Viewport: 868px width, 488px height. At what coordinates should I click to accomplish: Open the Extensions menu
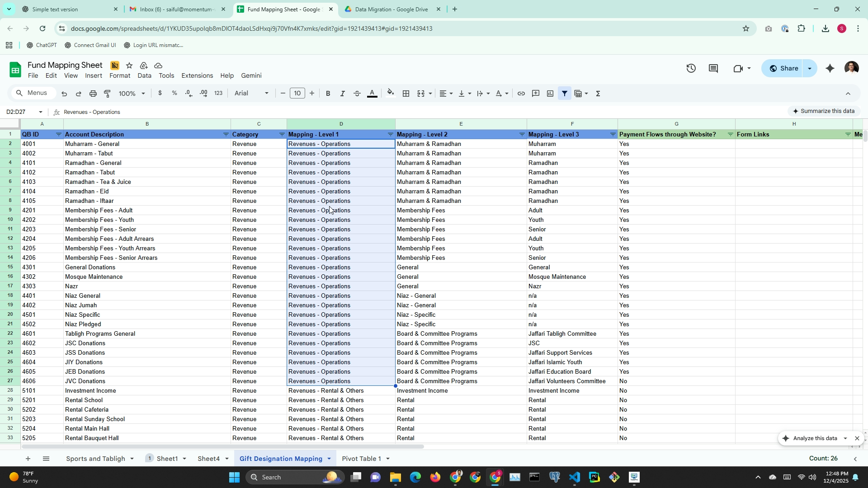pos(197,75)
